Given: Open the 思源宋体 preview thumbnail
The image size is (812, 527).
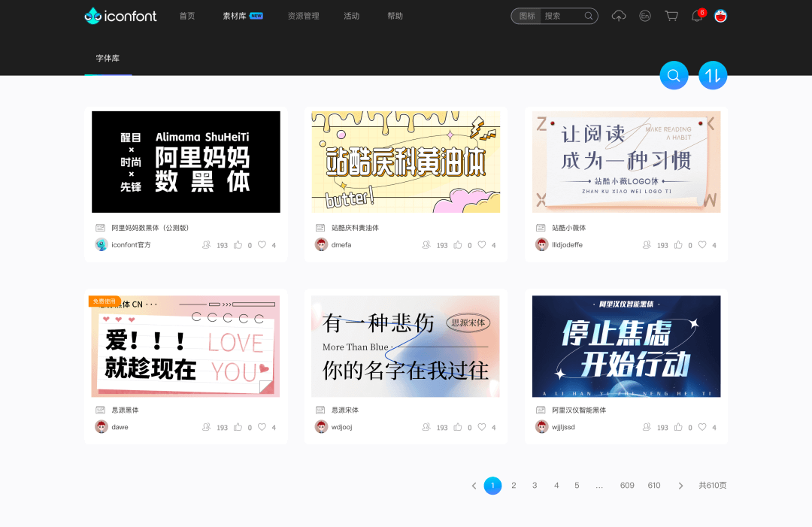Looking at the screenshot, I should click(x=405, y=346).
